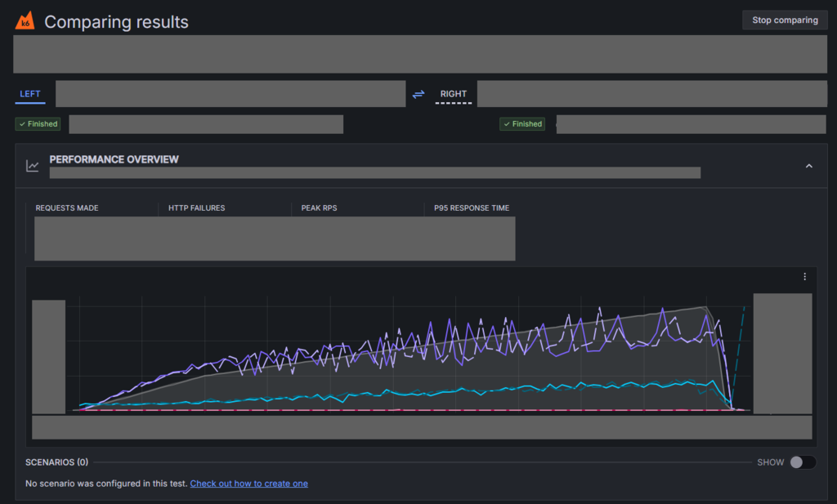The height and width of the screenshot is (504, 837).
Task: Toggle the Scenarios SHOW switch
Action: tap(803, 462)
